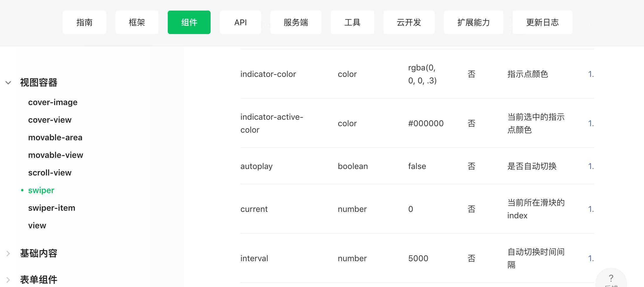Screen dimensions: 644x287
Task: Select cover-image in the sidebar
Action: click(53, 102)
